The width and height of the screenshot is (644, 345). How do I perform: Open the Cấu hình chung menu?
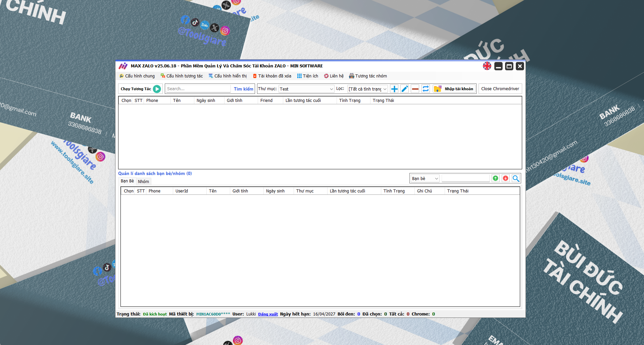click(x=137, y=76)
